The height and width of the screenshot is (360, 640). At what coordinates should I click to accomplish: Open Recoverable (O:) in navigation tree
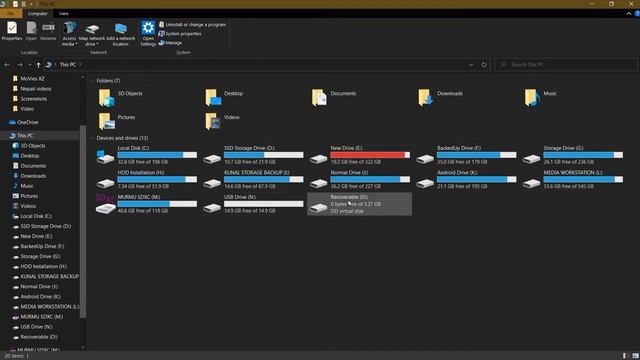click(39, 337)
